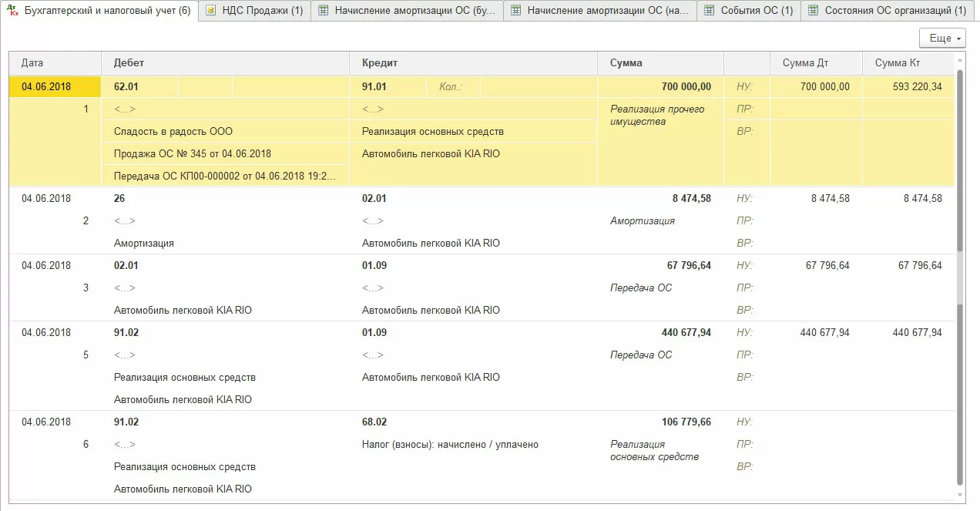Open the Начисление амортизации ОС (бу... tab
The height and width of the screenshot is (511, 980).
[x=407, y=11]
